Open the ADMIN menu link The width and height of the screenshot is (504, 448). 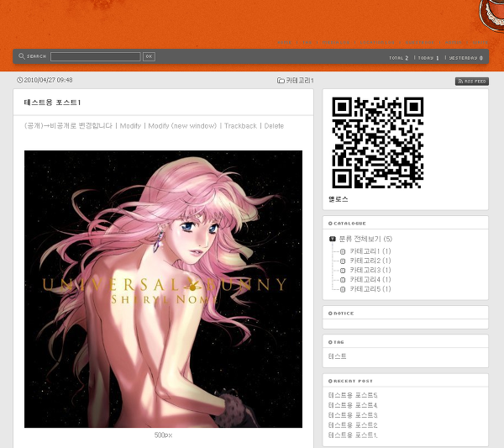[x=454, y=43]
